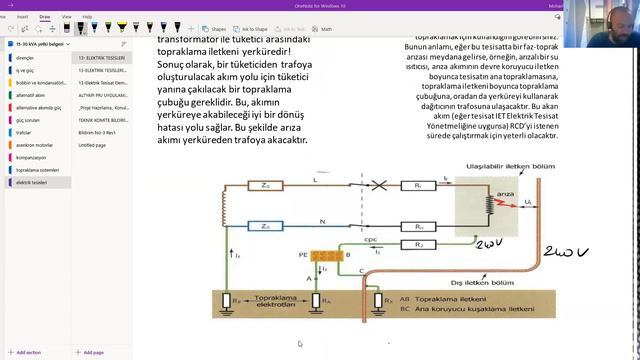Image resolution: width=640 pixels, height=360 pixels.
Task: Select the Eraser tool
Action: tap(67, 28)
